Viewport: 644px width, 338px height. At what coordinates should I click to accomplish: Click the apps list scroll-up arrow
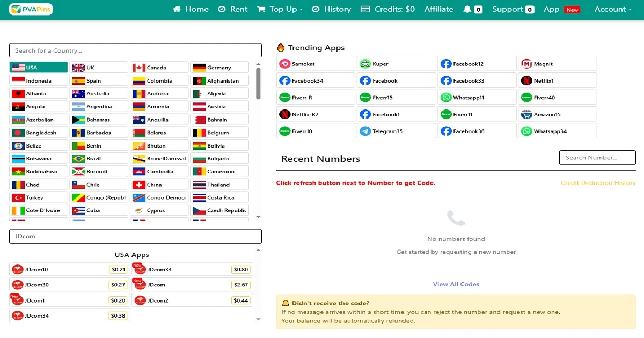pos(258,250)
